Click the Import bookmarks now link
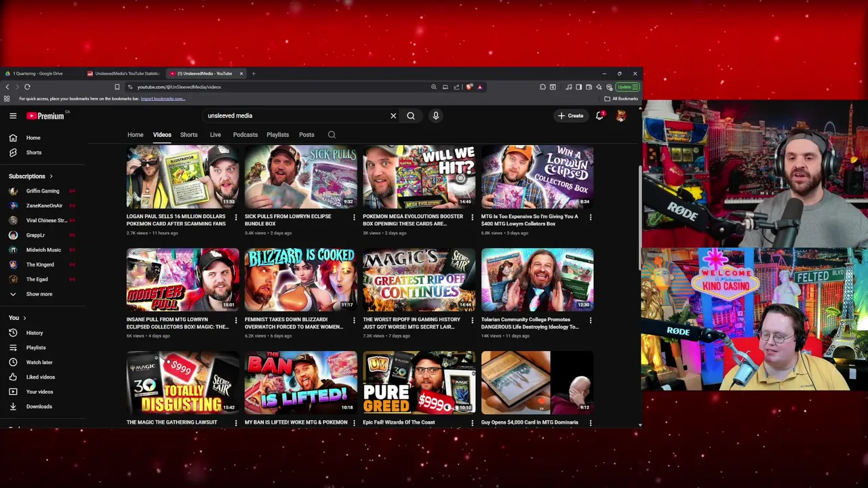The width and height of the screenshot is (868, 488). click(163, 99)
